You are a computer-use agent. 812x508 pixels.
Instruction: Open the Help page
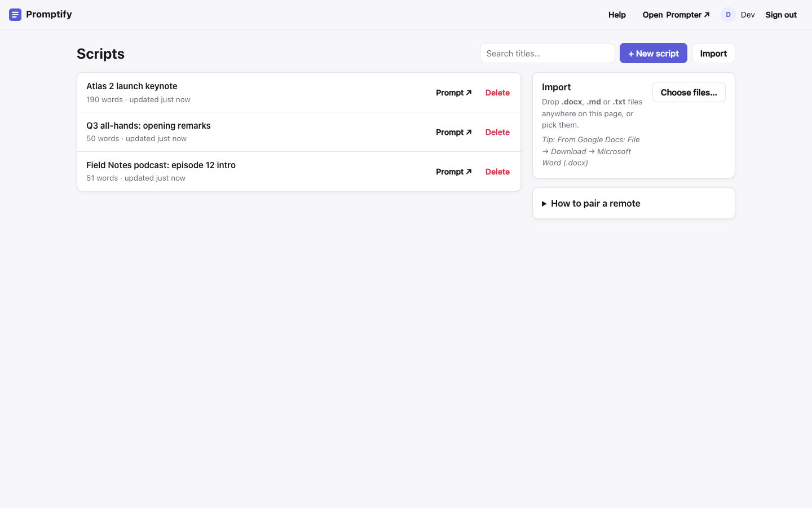[617, 15]
